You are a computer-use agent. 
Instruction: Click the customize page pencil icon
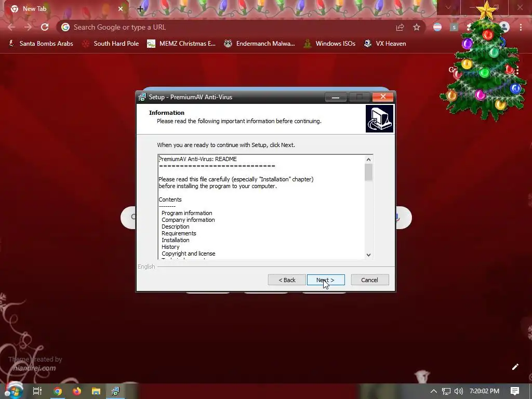coord(515,367)
